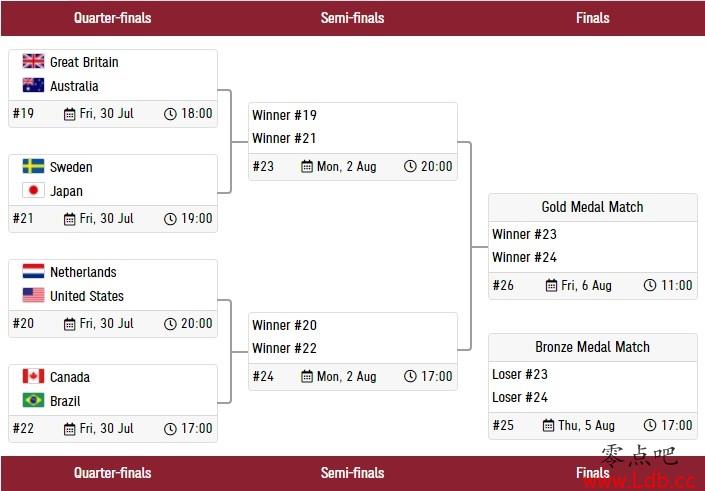The width and height of the screenshot is (705, 491).
Task: Click the calendar icon in match #19
Action: [x=69, y=114]
